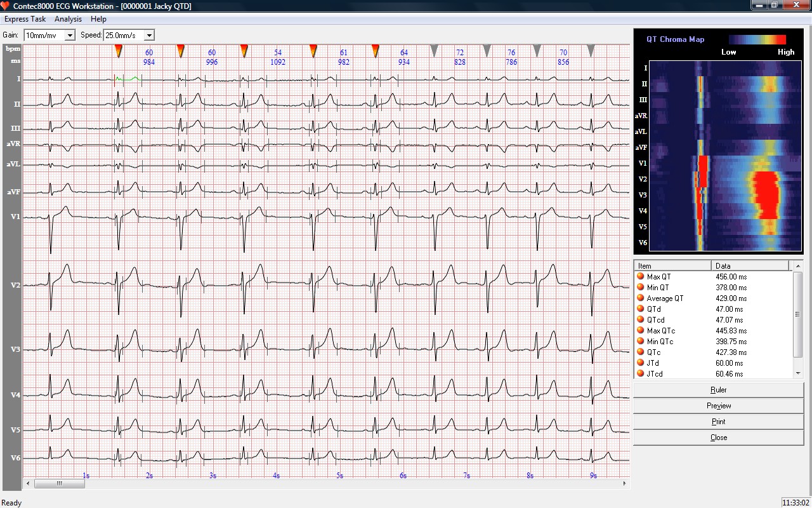Click the red beat marker above 60 bpm 984 ms
Screen dimensions: 812x508
[x=118, y=50]
